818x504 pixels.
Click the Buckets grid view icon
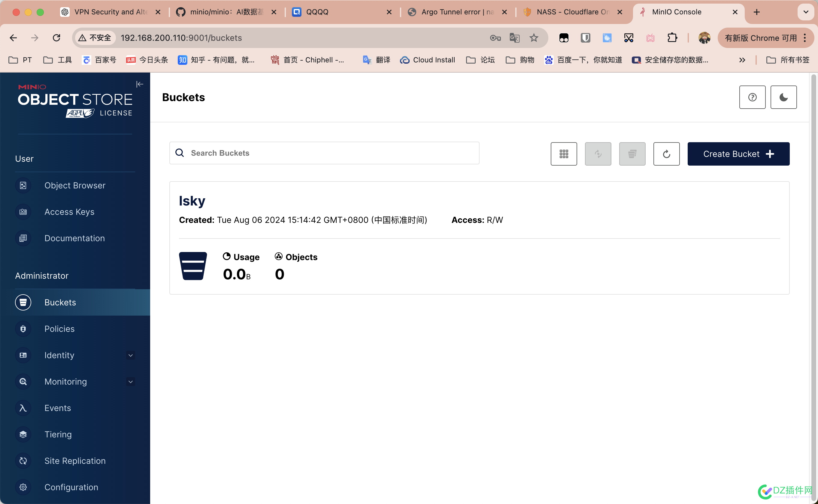[x=563, y=154]
